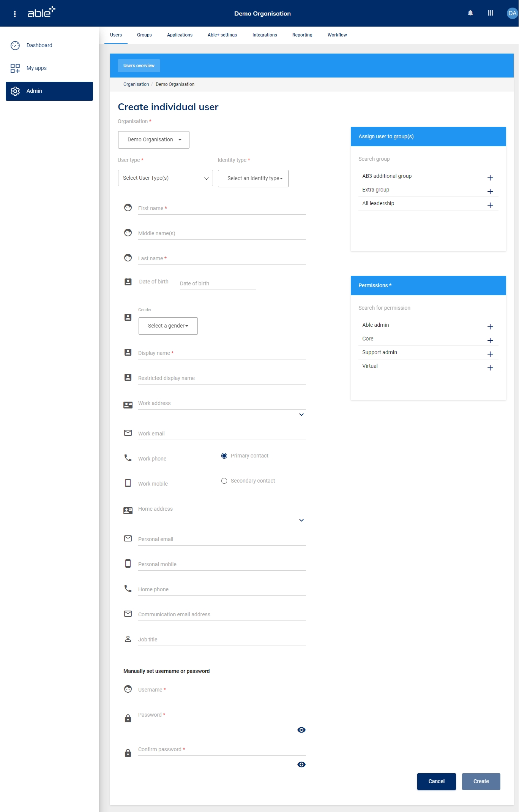Click the DA user avatar

point(512,13)
